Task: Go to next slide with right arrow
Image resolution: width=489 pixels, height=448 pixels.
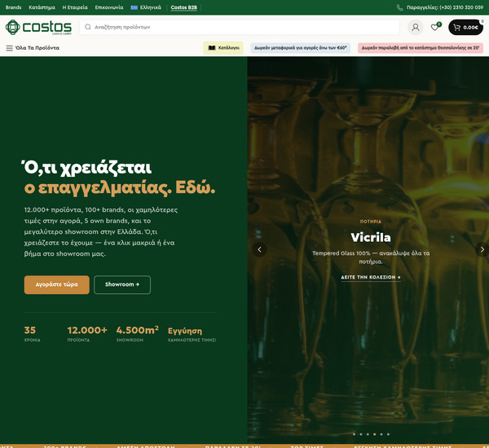Action: click(x=482, y=249)
